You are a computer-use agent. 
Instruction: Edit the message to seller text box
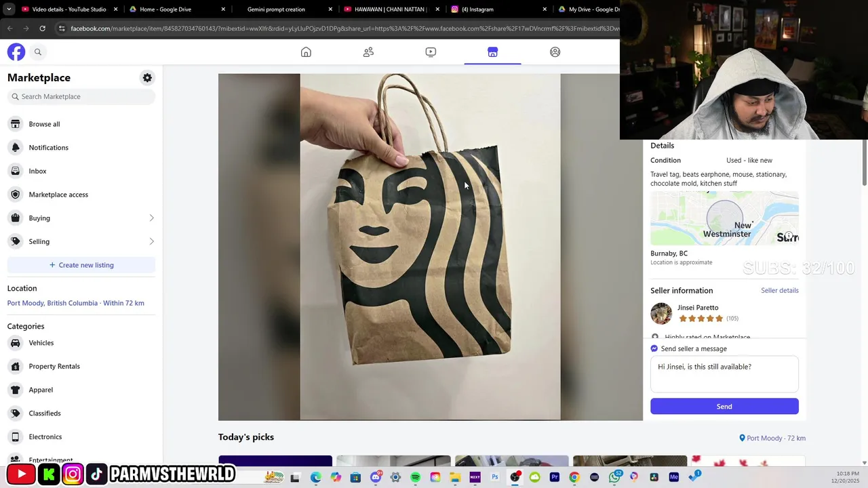(x=724, y=374)
